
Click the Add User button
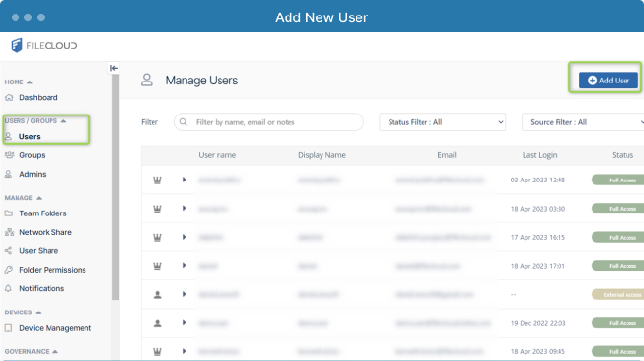608,80
